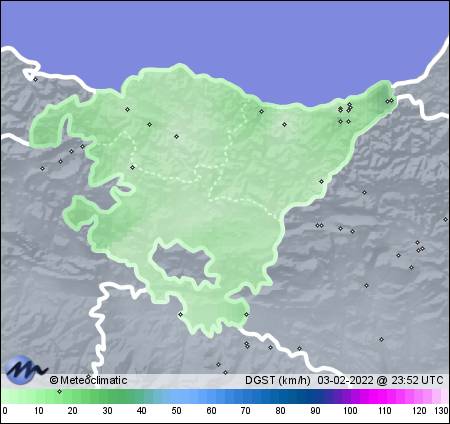Image resolution: width=450 pixels, height=424 pixels.
Task: Click the 03-02-2022 date label
Action: [345, 380]
